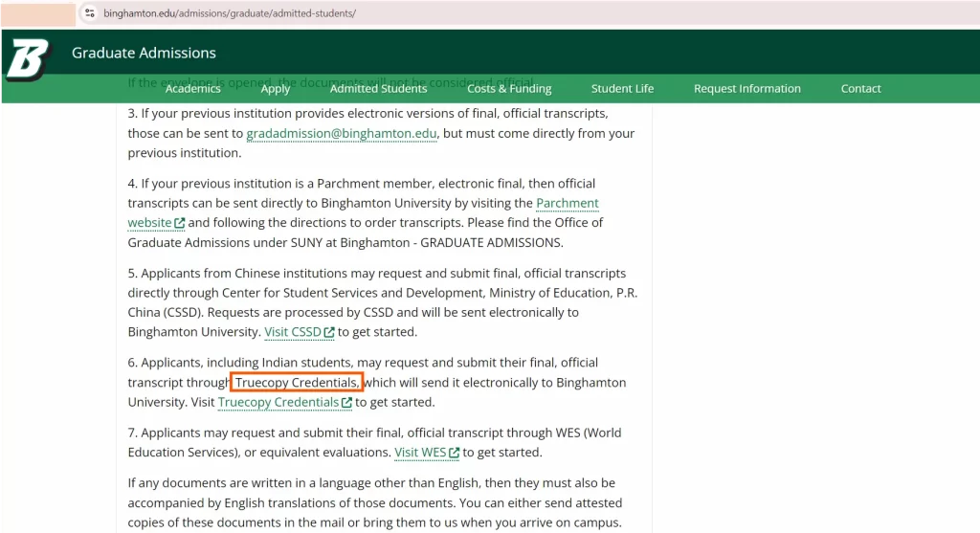Screen dimensions: 980x533
Task: Click the browser address bar URL
Action: coord(230,13)
